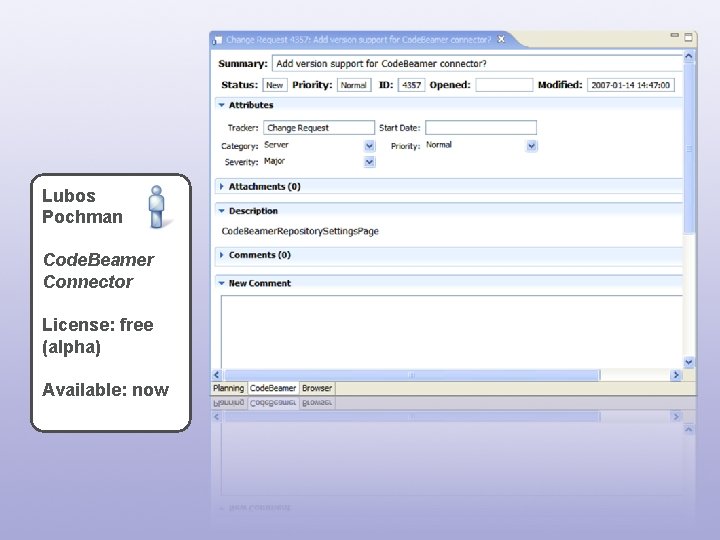This screenshot has width=720, height=540.
Task: Click the Status field showing New
Action: coord(275,85)
